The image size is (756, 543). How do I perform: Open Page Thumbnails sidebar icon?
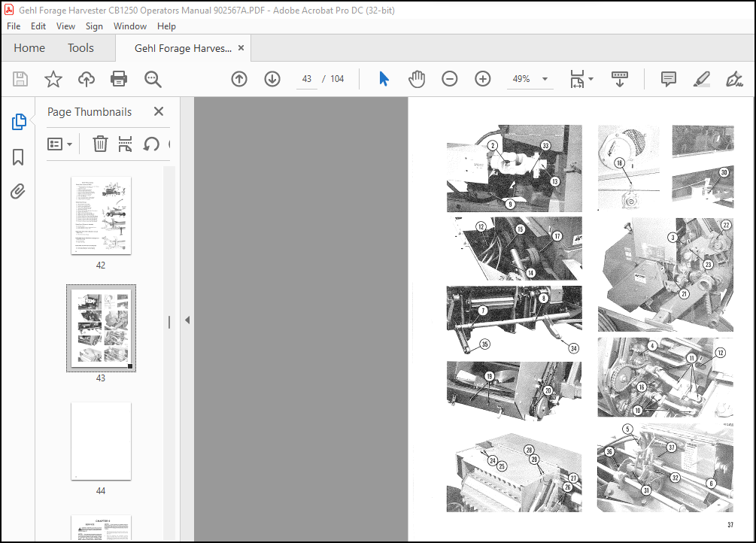tap(18, 122)
